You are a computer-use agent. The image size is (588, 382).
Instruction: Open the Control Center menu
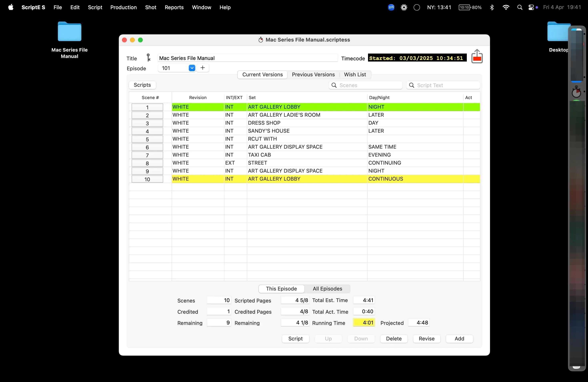tap(531, 7)
